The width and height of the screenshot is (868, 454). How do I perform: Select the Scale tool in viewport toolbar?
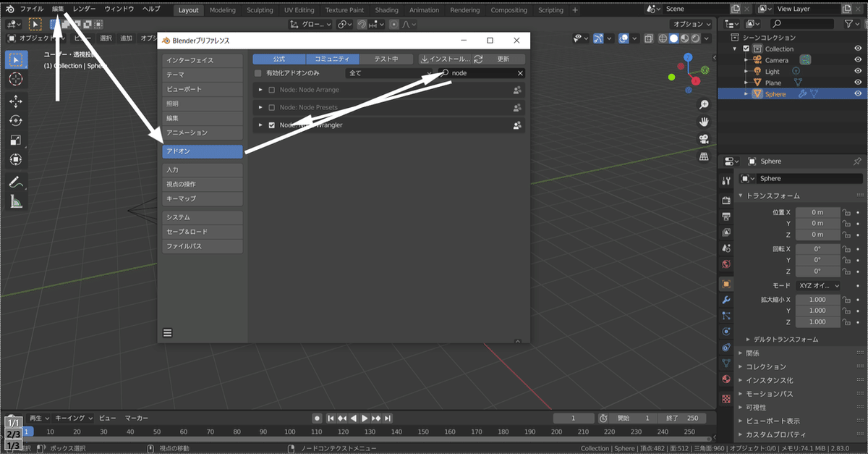pos(15,140)
